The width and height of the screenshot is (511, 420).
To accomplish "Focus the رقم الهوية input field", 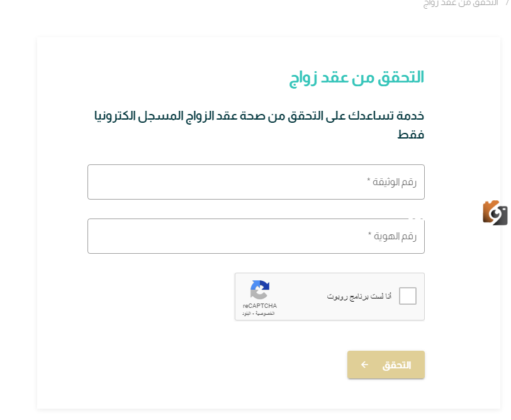I will click(256, 236).
